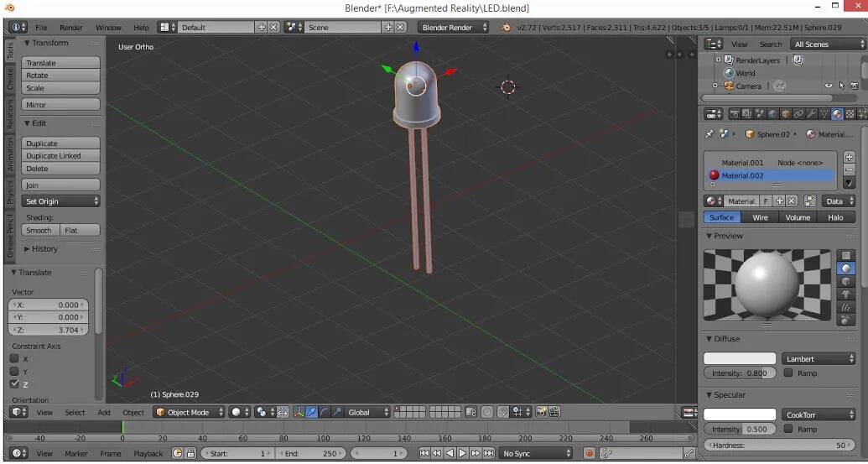This screenshot has height=464, width=868.
Task: Switch to the Halo material type
Action: 835,217
